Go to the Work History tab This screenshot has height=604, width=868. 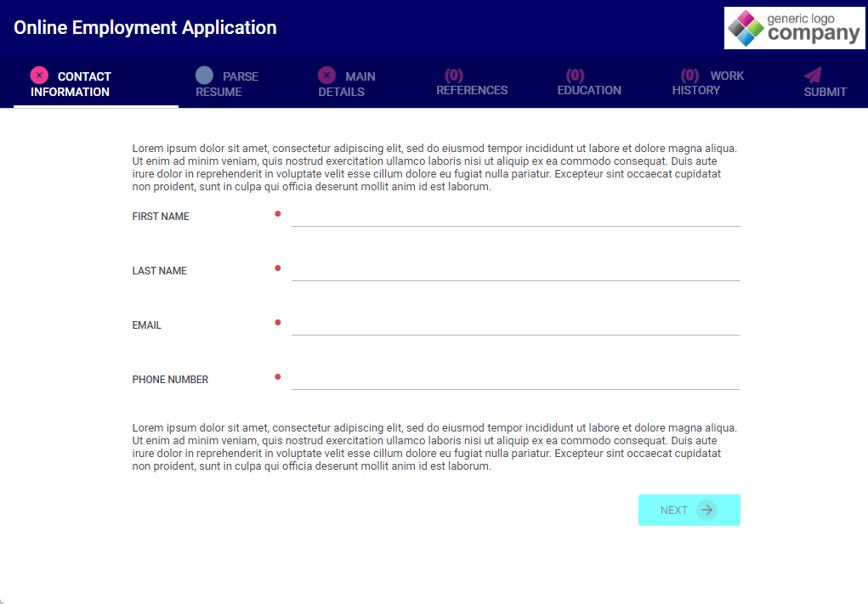pyautogui.click(x=707, y=83)
